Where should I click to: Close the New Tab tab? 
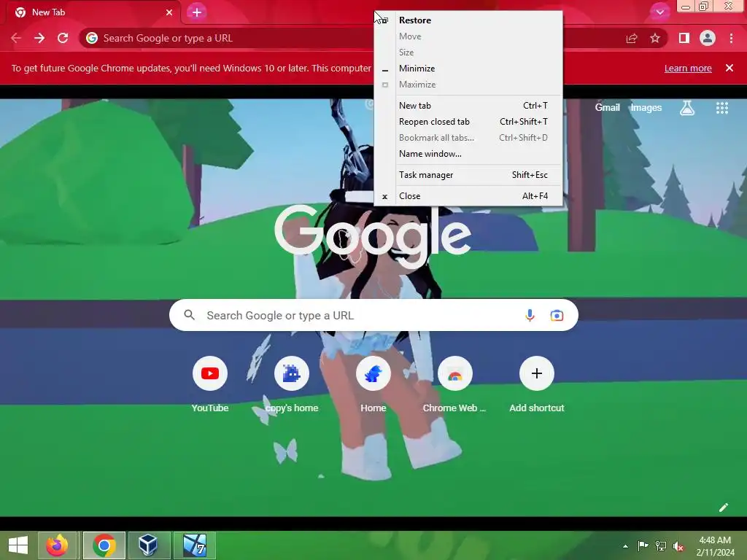[x=169, y=12]
